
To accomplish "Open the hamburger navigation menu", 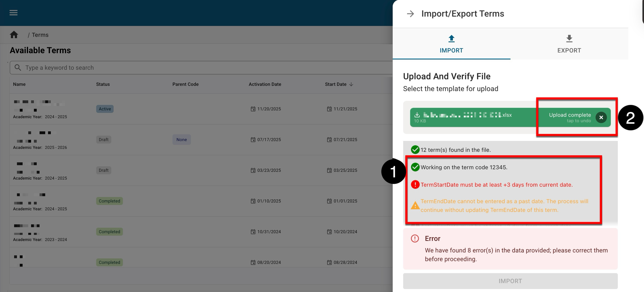I will (x=14, y=13).
